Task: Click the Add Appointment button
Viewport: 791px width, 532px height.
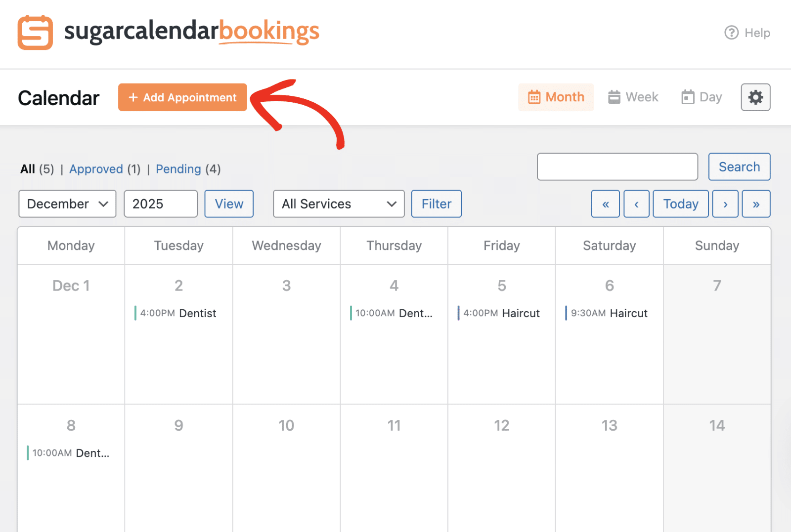Action: click(182, 97)
